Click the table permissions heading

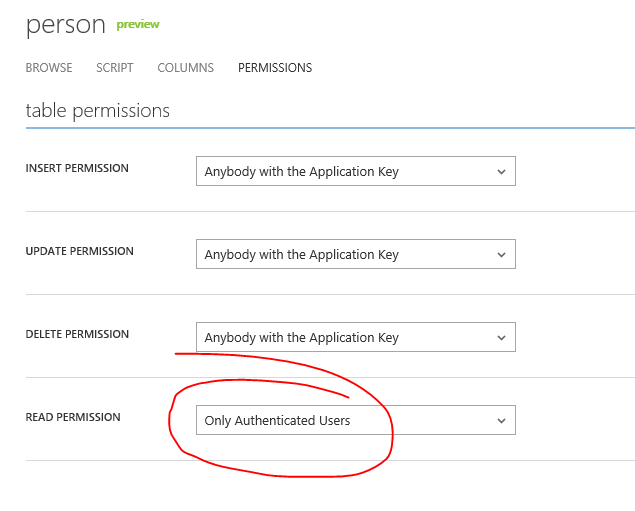pos(98,111)
